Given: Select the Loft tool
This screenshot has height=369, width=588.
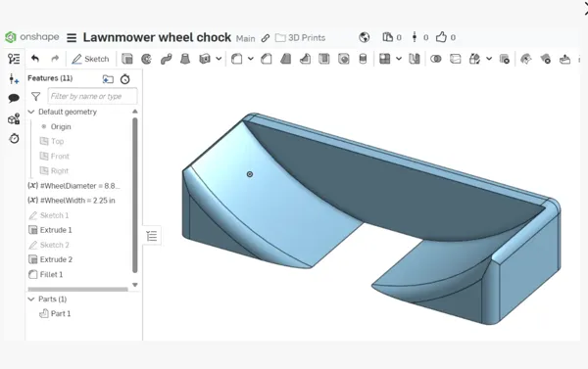Looking at the screenshot, I should pyautogui.click(x=185, y=59).
